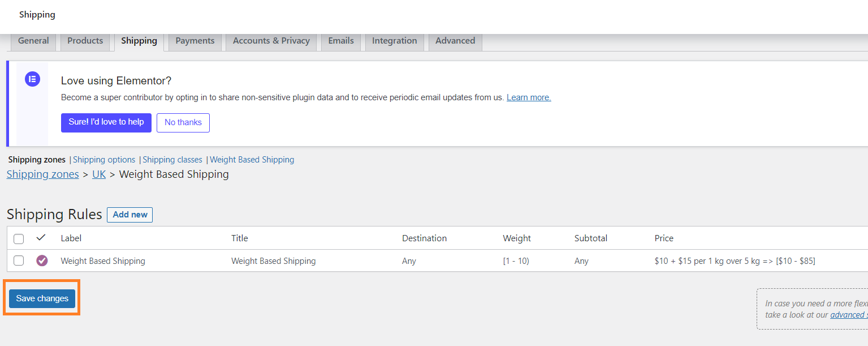Tick the Weight Based Shipping row checkbox
The height and width of the screenshot is (346, 868).
[19, 260]
